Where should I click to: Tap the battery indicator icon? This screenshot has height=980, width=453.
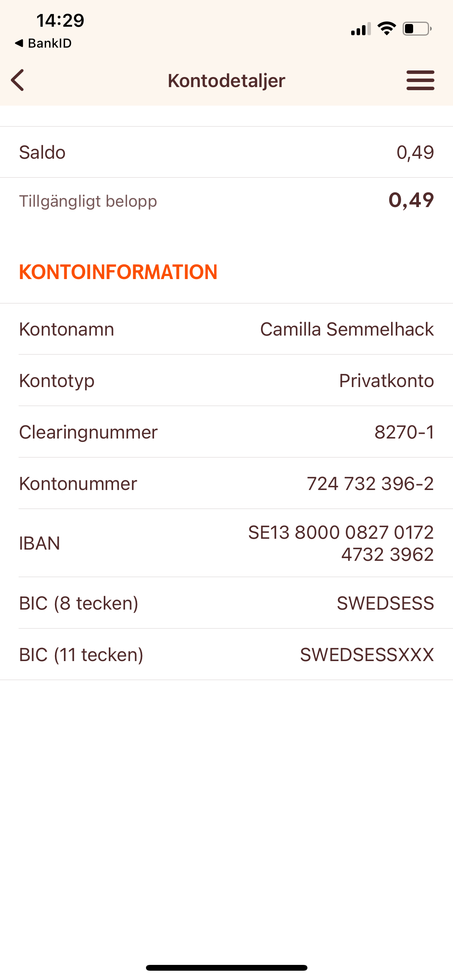(417, 29)
